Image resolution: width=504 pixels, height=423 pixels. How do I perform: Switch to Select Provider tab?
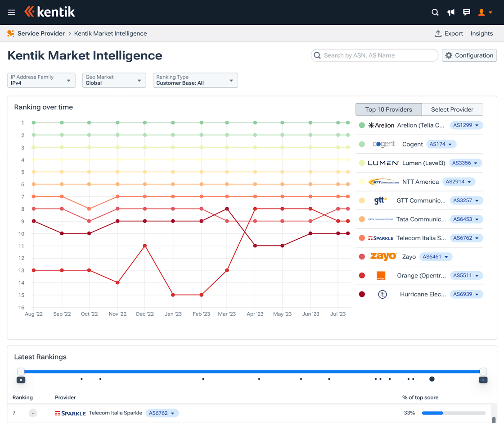(x=452, y=109)
